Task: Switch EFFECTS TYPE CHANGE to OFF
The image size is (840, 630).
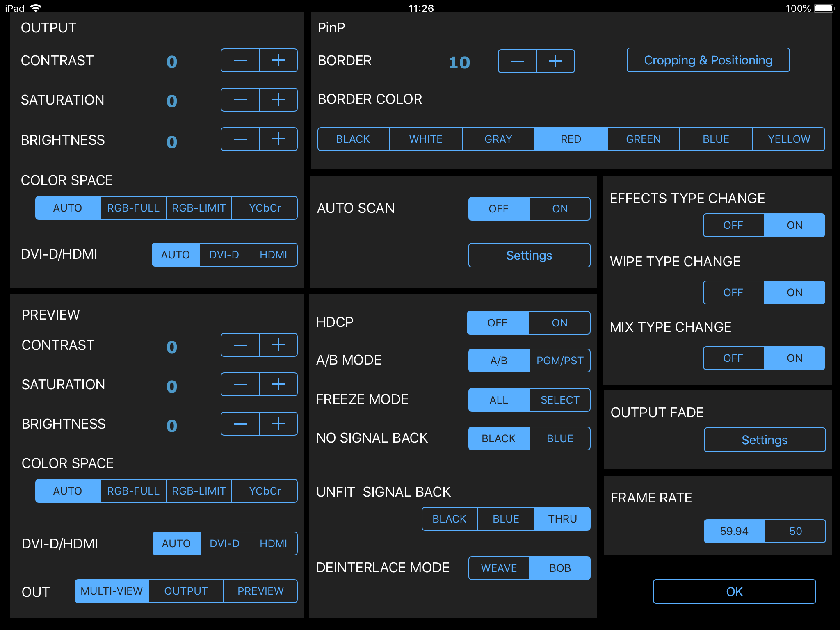Action: 733,226
